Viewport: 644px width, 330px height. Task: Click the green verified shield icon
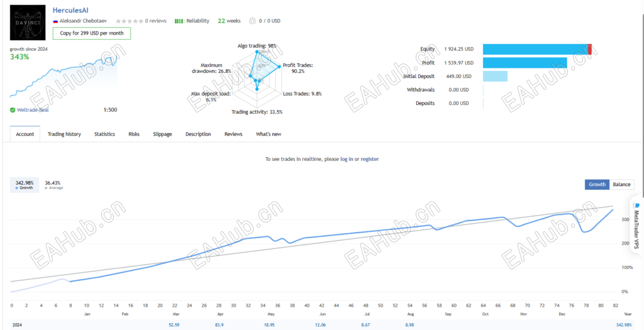(x=13, y=110)
